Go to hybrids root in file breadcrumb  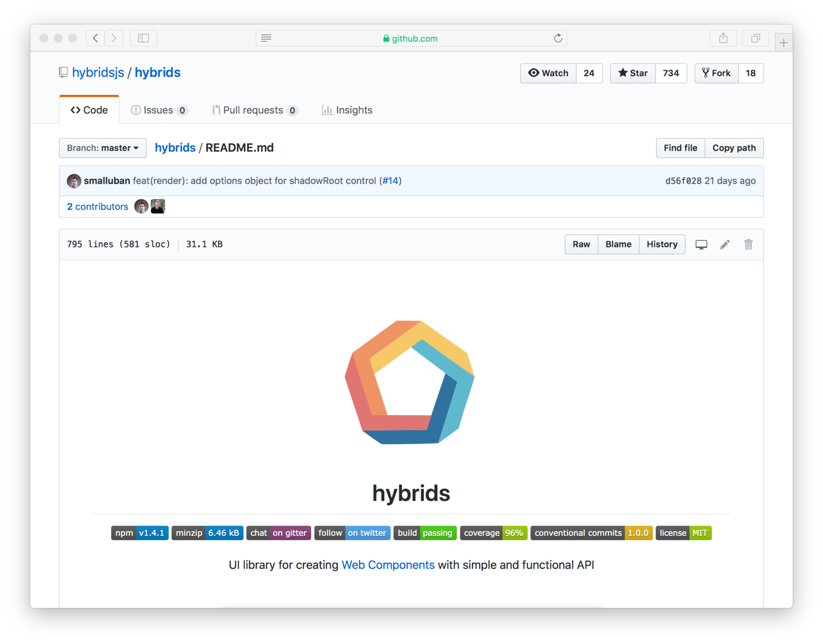(175, 148)
